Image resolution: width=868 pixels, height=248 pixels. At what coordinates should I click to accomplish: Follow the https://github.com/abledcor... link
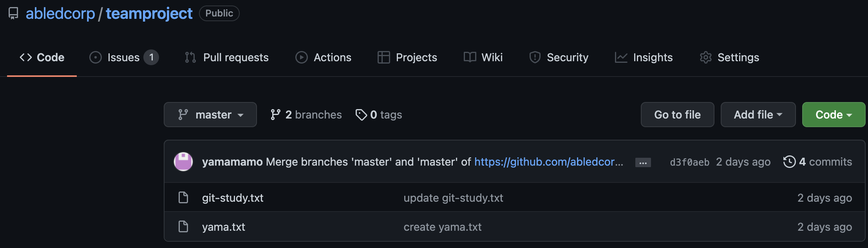click(x=549, y=162)
